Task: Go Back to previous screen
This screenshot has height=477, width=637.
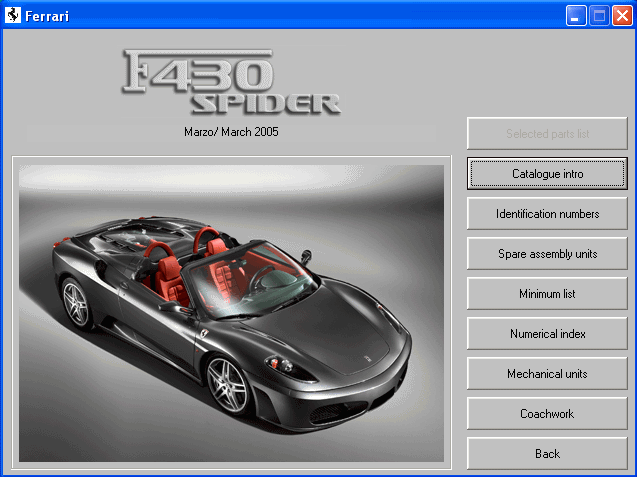Action: click(547, 453)
